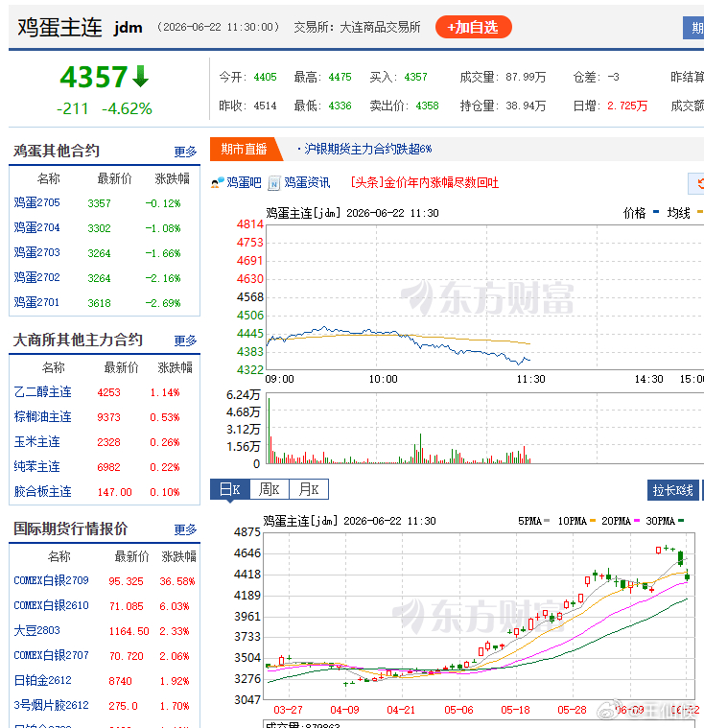This screenshot has width=704, height=728.
Task: Click the 5PMA legend color marker
Action: coord(547,521)
